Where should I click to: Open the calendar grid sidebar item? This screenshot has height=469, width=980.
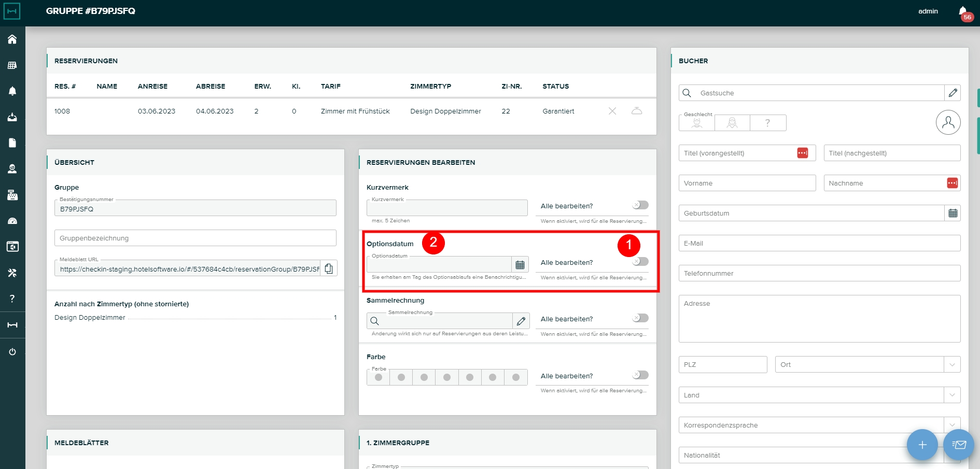(12, 65)
